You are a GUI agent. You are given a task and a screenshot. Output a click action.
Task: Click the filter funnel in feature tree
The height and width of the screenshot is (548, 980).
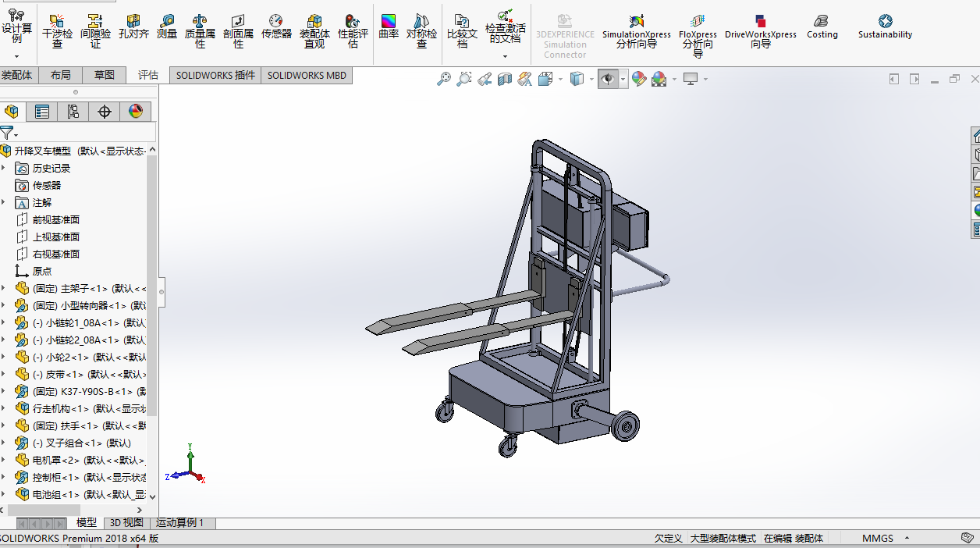tap(7, 133)
